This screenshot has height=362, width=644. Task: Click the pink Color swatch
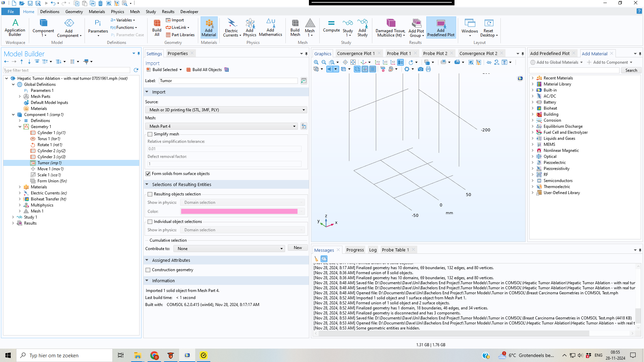[x=239, y=212]
